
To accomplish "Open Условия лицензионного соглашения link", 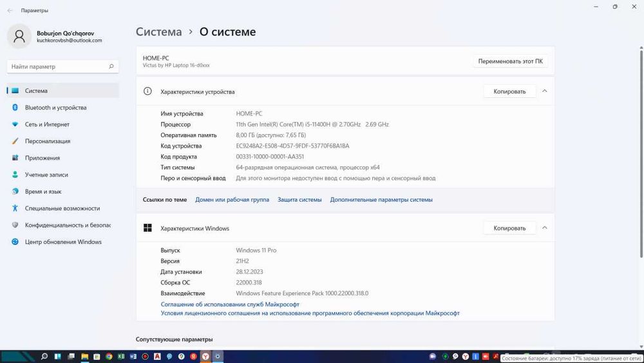I will [310, 313].
